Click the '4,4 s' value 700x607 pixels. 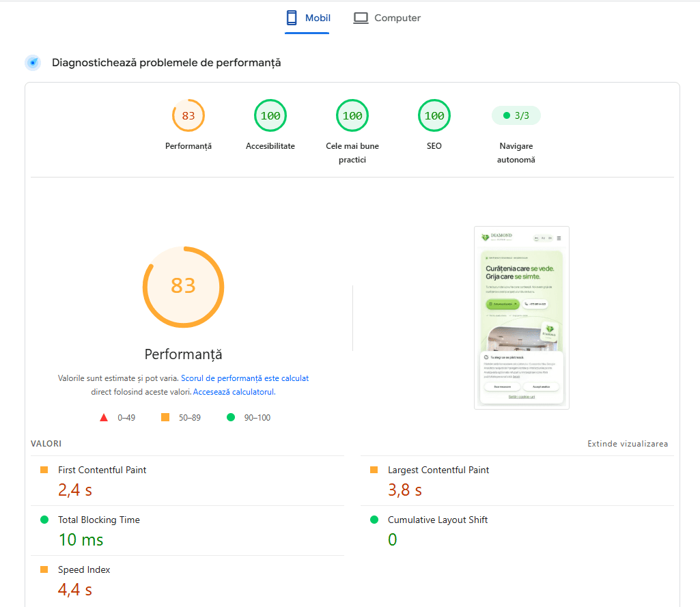[75, 590]
